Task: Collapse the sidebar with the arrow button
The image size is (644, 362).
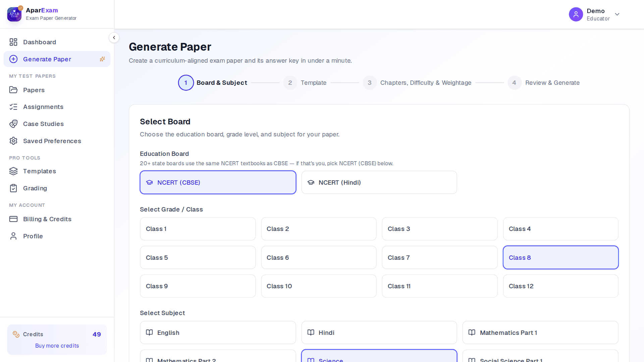Action: (114, 38)
